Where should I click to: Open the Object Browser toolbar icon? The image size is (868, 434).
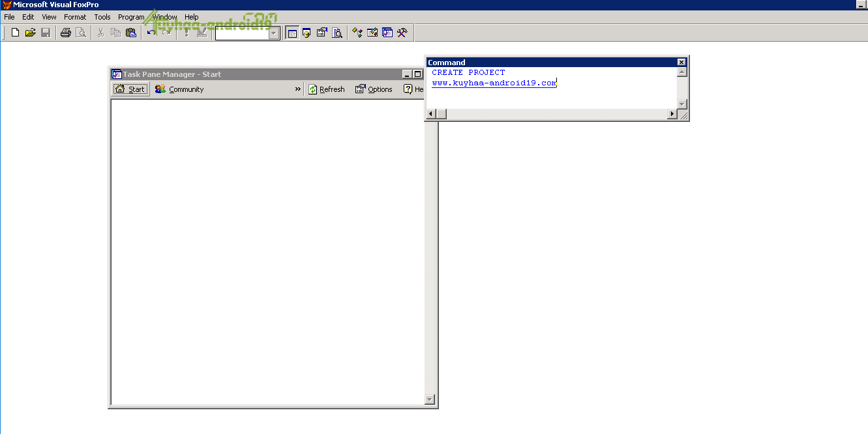pyautogui.click(x=372, y=33)
